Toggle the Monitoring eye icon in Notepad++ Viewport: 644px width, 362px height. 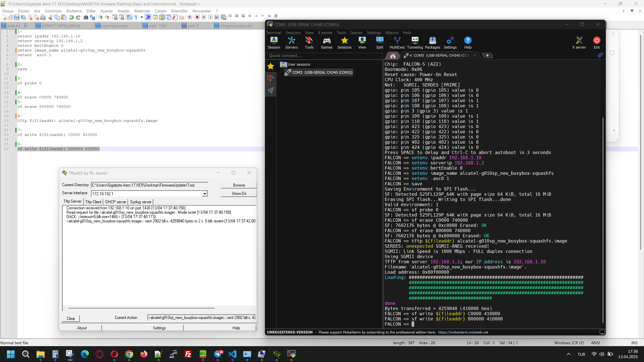190,17
